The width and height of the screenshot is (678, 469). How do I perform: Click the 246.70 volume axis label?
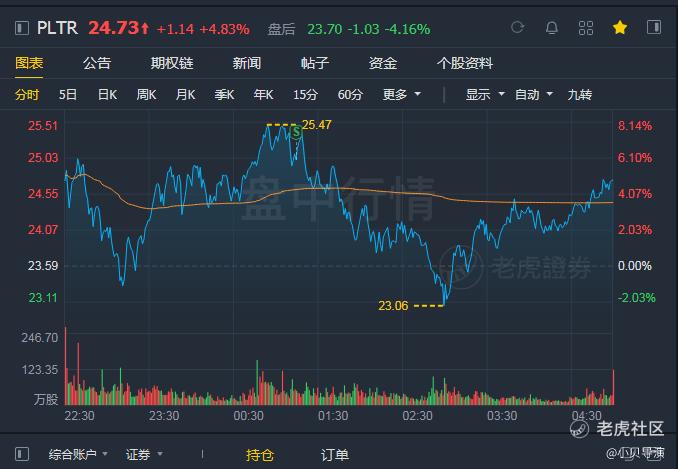click(x=40, y=338)
